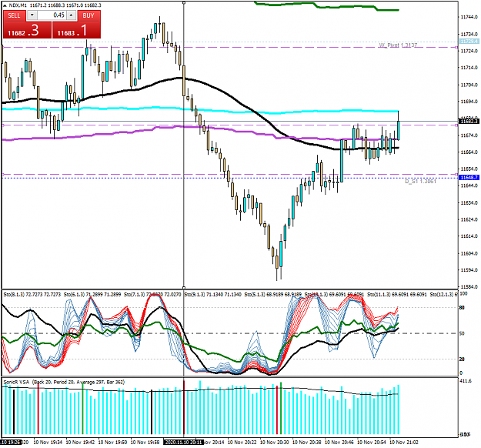Screen dimensions: 481x448
Task: Click the highlighted 11729.4 price tag
Action: [469, 41]
